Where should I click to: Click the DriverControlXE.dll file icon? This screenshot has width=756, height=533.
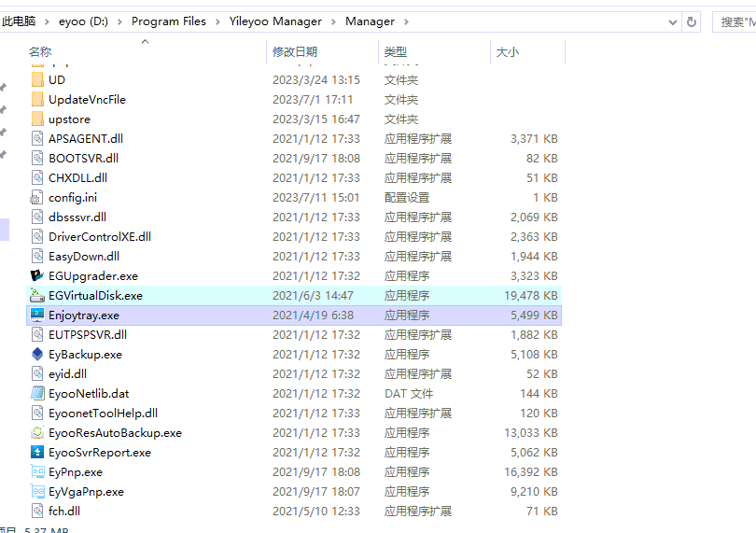coord(37,236)
